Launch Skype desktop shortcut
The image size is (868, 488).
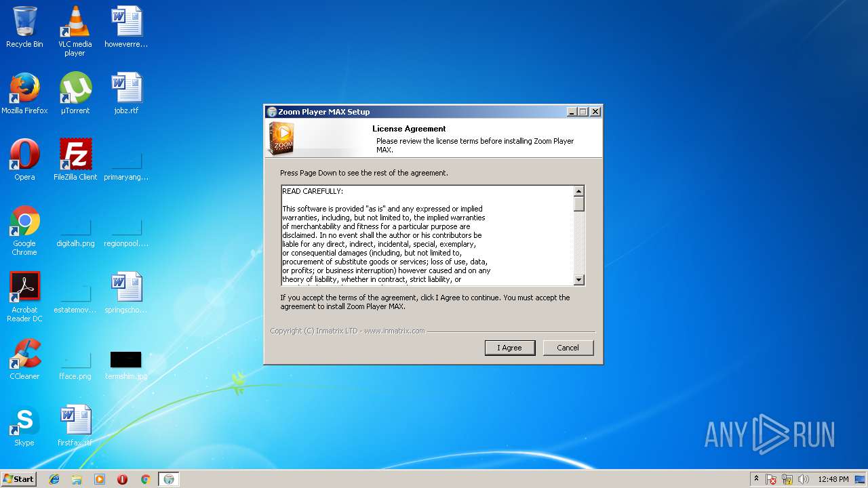(x=24, y=426)
